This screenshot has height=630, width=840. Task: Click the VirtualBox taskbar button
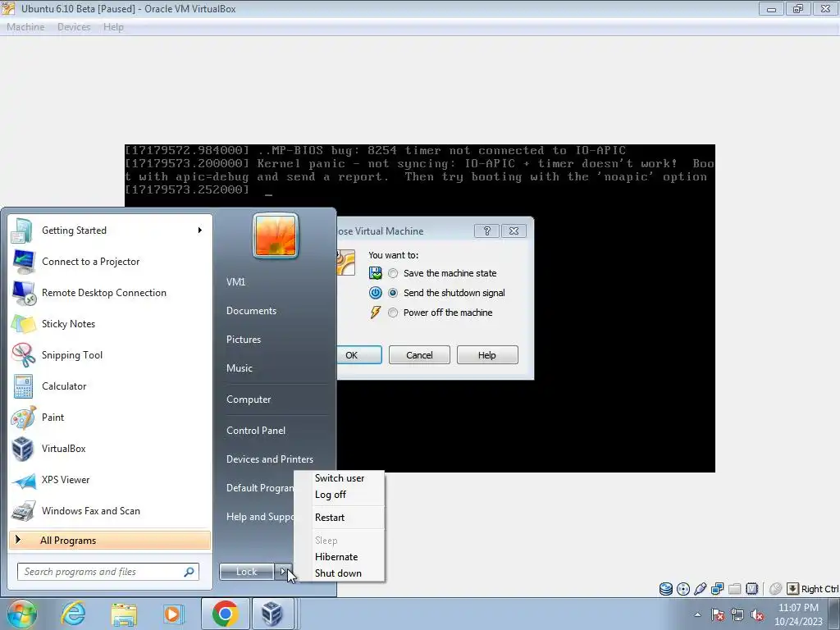click(272, 614)
